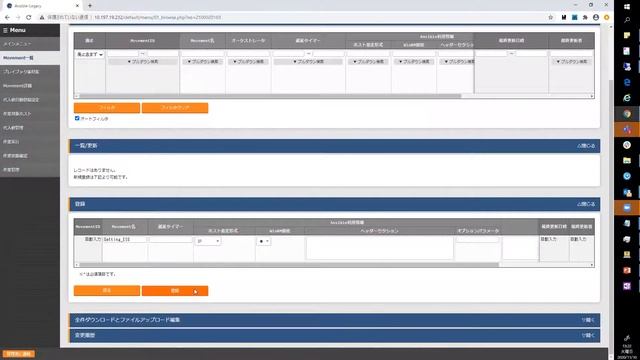The height and width of the screenshot is (360, 640).
Task: Open Movement詳細 in the sidebar
Action: click(30, 86)
